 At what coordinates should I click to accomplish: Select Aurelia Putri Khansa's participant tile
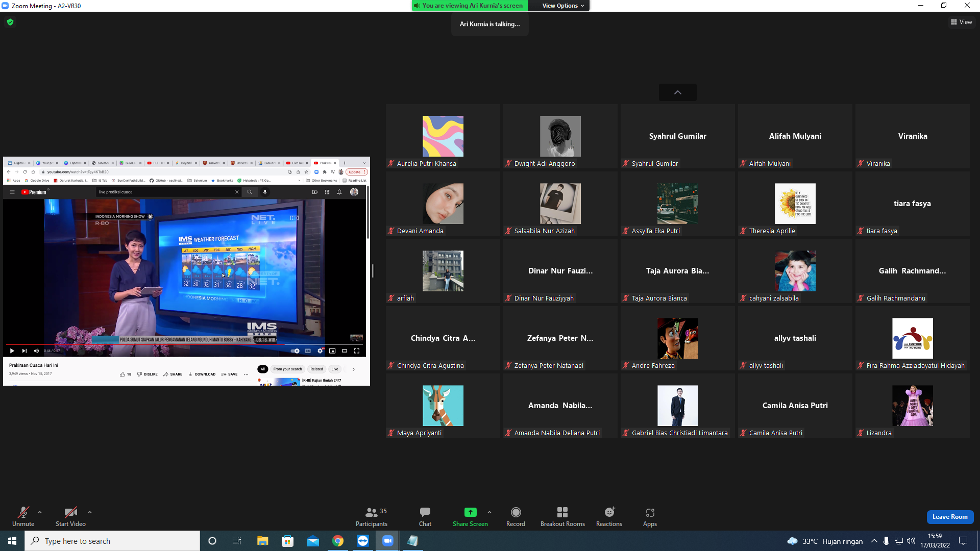pyautogui.click(x=443, y=136)
